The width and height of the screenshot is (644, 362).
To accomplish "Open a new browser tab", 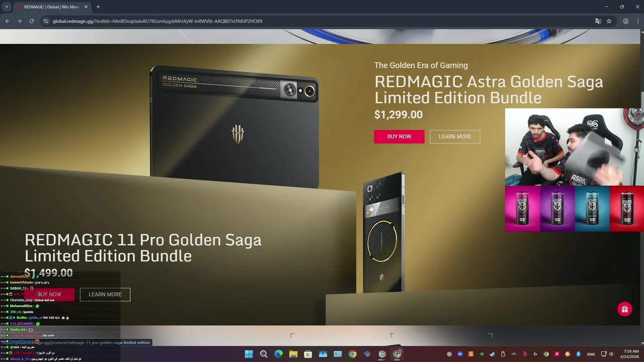I will pyautogui.click(x=98, y=7).
